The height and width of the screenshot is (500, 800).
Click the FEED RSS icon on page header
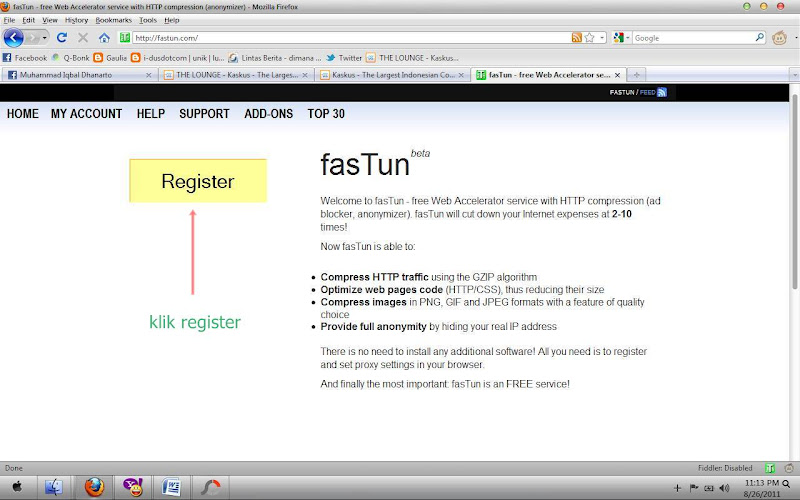(x=662, y=92)
